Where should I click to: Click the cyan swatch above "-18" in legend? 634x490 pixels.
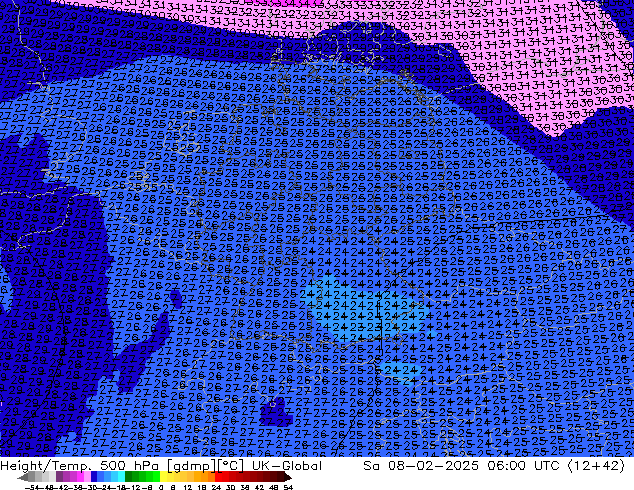click(x=122, y=477)
